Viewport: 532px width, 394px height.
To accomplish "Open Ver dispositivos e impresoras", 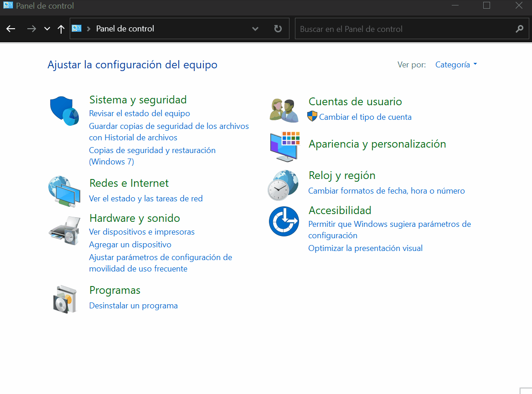I will pyautogui.click(x=142, y=231).
